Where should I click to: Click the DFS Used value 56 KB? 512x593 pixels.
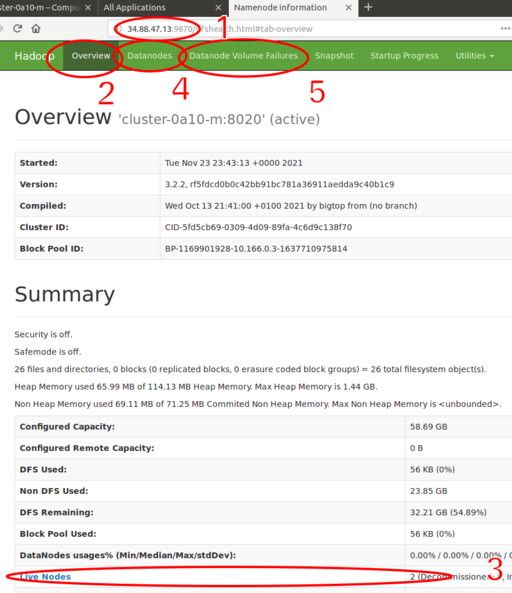[432, 469]
